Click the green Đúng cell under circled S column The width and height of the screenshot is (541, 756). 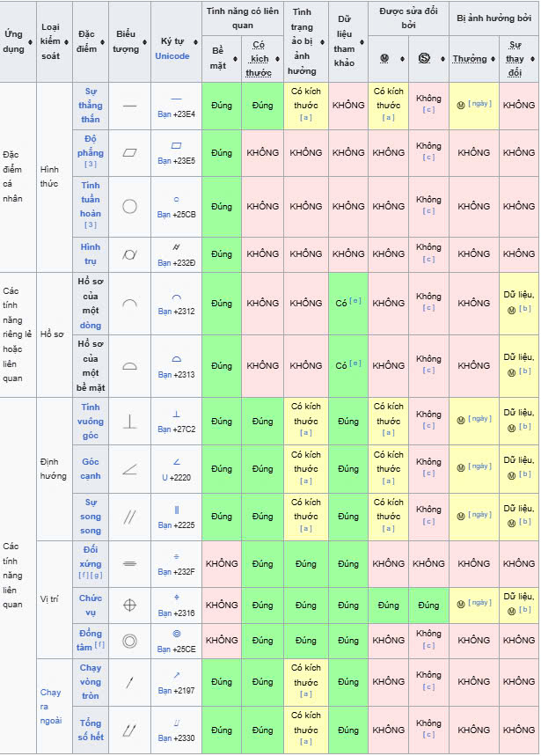(x=428, y=606)
